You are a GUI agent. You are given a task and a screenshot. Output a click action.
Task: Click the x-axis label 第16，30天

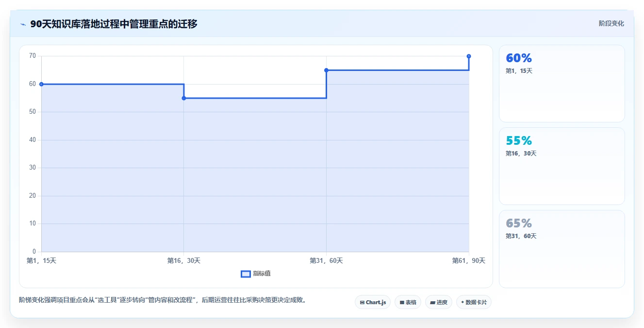click(184, 261)
